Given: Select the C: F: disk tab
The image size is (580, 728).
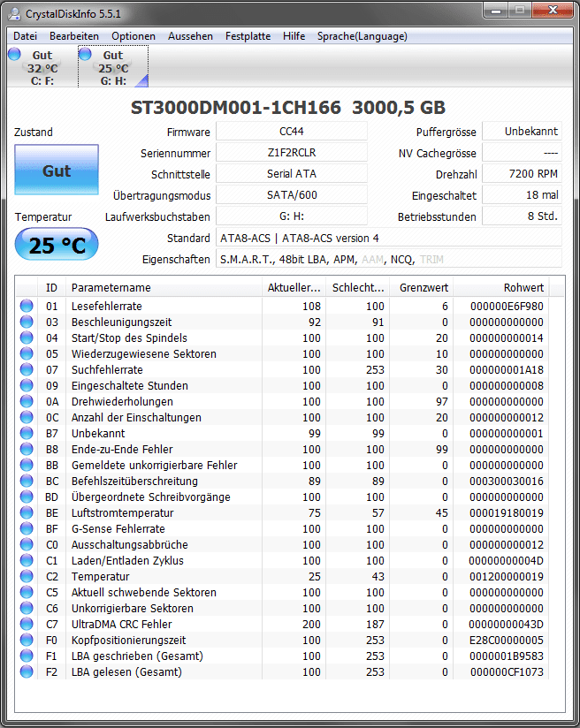Looking at the screenshot, I should coord(42,67).
